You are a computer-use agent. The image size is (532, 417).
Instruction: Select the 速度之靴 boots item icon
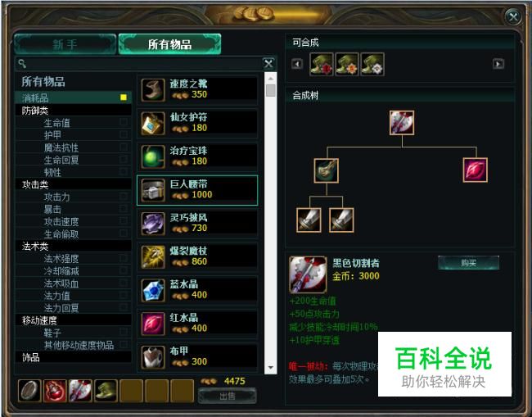[x=153, y=90]
